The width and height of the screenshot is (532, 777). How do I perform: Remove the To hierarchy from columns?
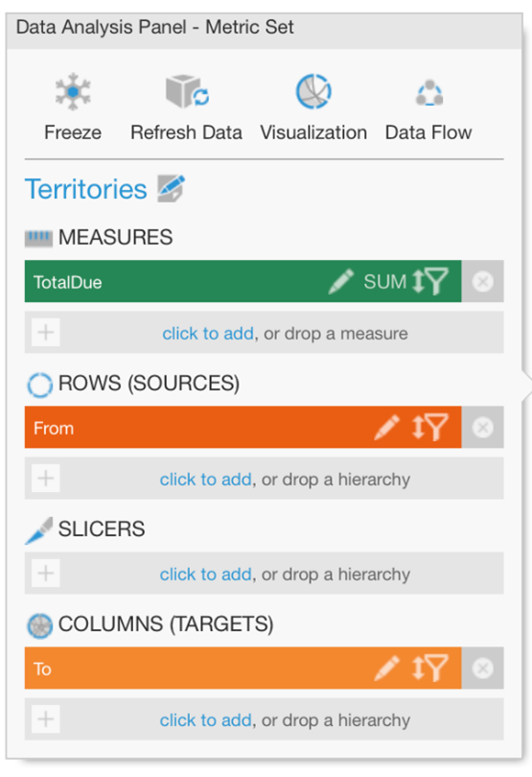[x=482, y=668]
